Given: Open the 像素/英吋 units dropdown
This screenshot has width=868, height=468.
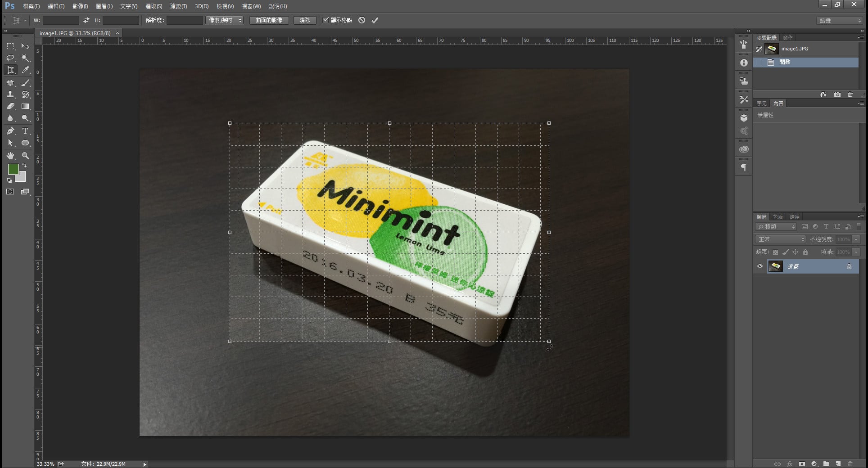Looking at the screenshot, I should pos(224,20).
